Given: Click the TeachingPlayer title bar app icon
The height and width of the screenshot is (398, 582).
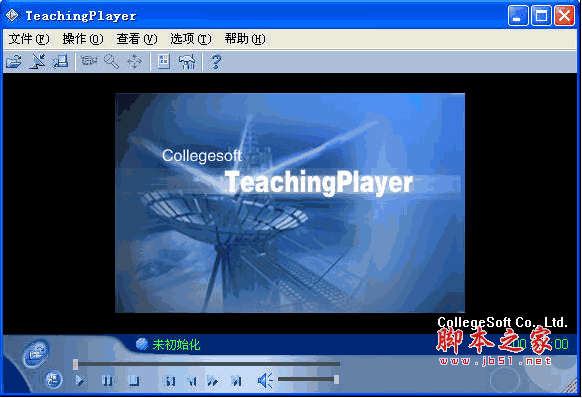Looking at the screenshot, I should pyautogui.click(x=12, y=15).
